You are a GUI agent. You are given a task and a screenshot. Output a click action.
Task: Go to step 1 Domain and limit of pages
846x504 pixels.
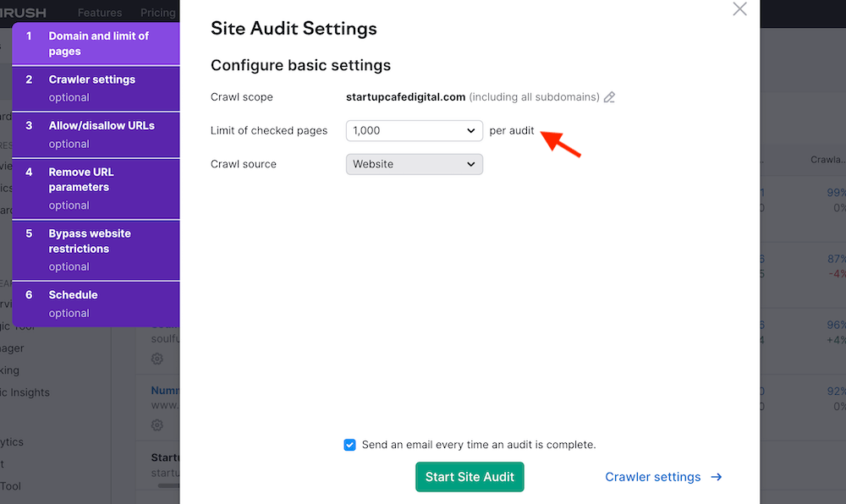coord(96,44)
